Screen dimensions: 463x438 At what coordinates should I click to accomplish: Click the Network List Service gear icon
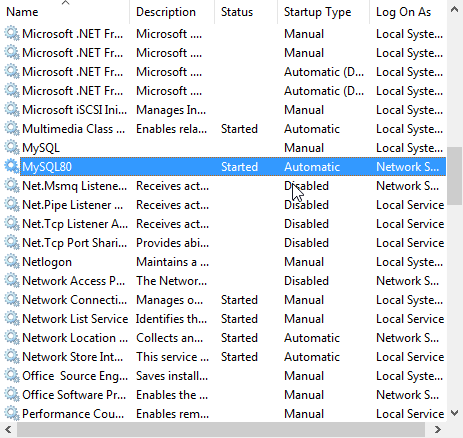12,319
